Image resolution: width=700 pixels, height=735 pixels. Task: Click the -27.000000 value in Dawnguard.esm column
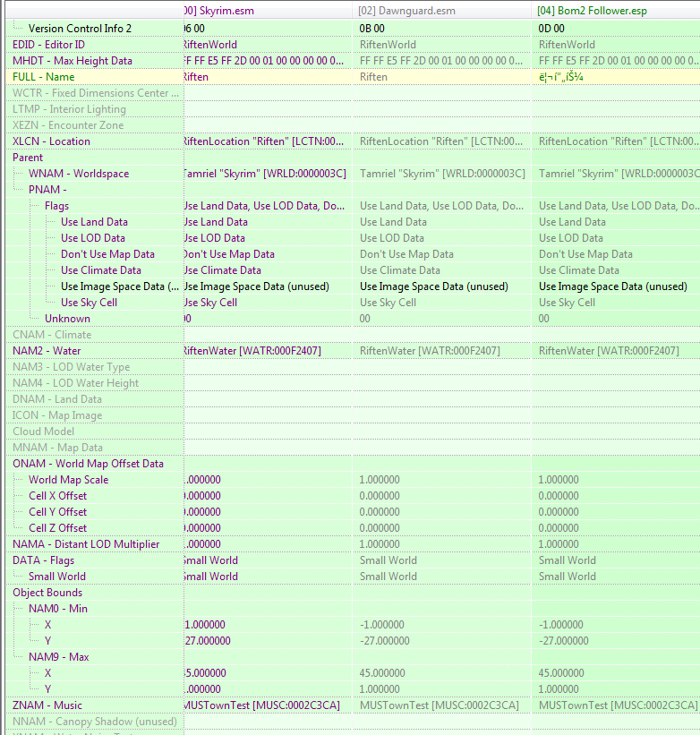[385, 641]
